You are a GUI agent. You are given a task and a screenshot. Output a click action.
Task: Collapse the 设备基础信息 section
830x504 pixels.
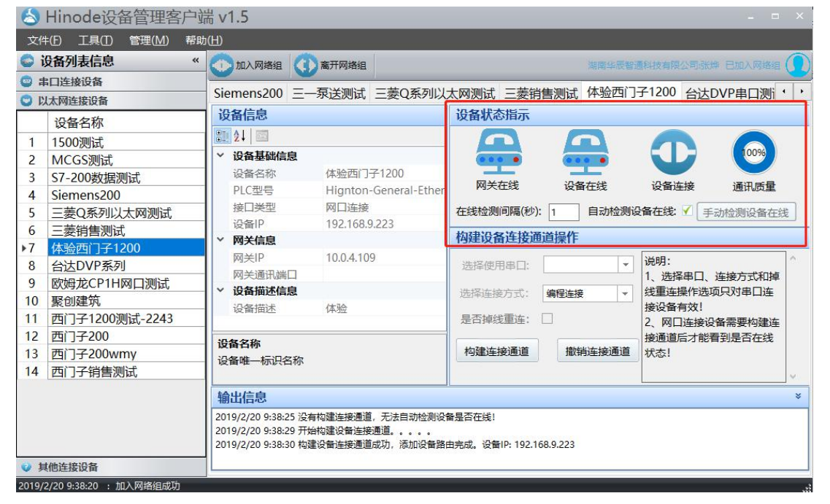(220, 156)
